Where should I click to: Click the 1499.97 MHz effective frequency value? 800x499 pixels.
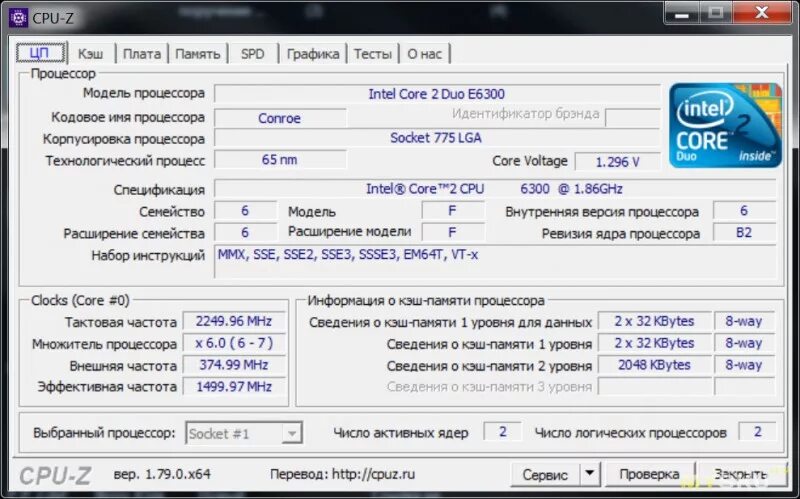click(x=234, y=387)
